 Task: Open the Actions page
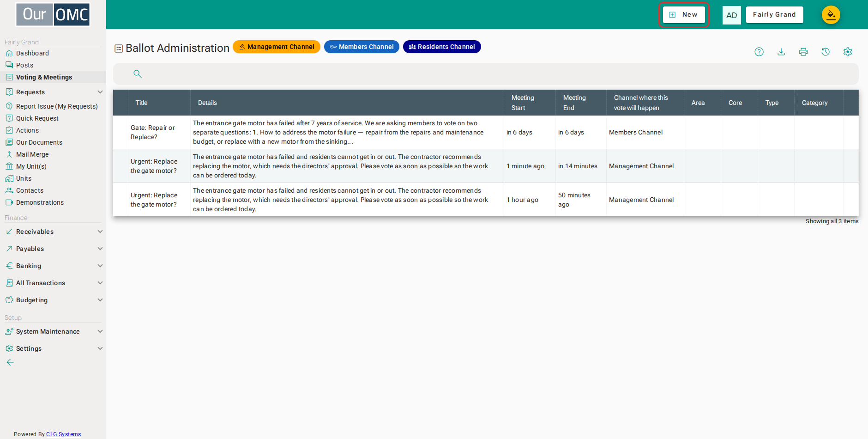tap(53, 130)
